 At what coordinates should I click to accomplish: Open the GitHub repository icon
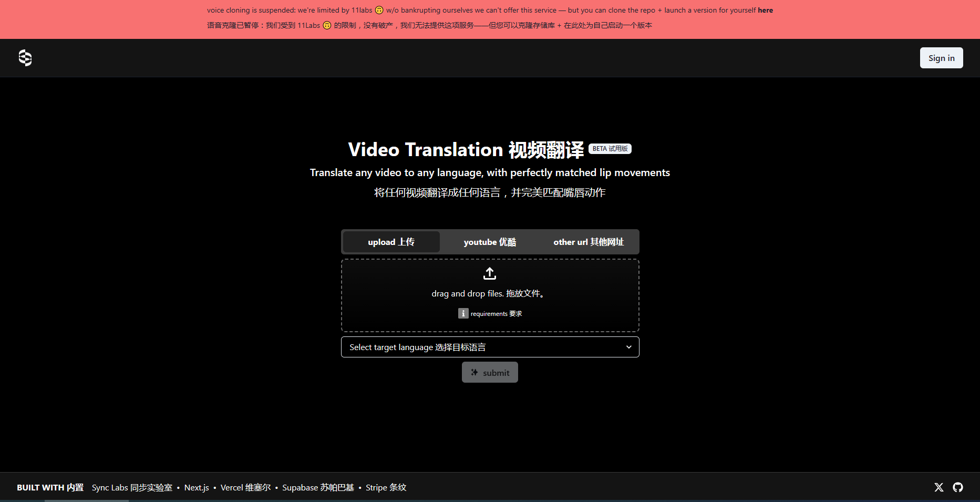(x=958, y=487)
